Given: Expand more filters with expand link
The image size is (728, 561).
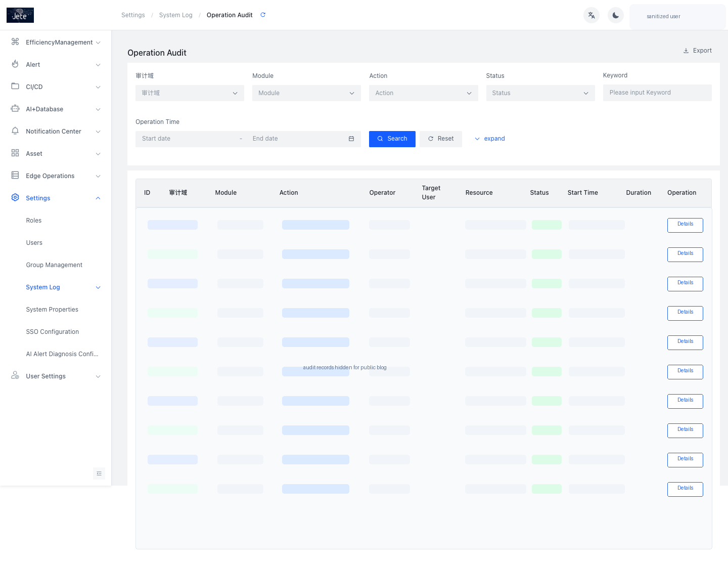Looking at the screenshot, I should pos(489,139).
